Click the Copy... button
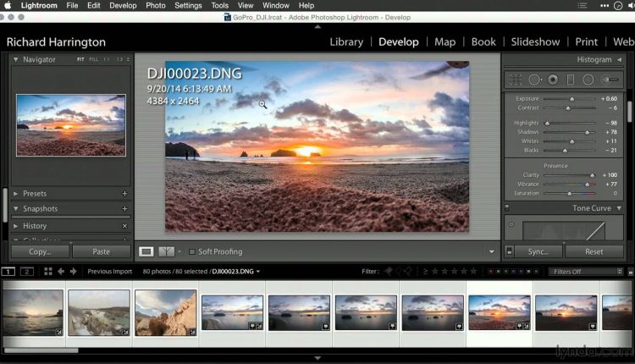Image resolution: width=635 pixels, height=364 pixels. coord(40,251)
